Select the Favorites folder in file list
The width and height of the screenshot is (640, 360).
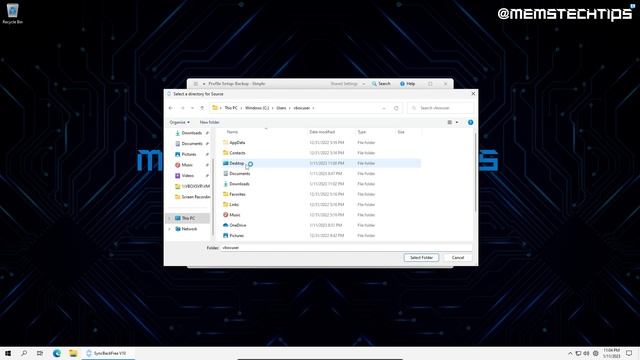pyautogui.click(x=237, y=194)
